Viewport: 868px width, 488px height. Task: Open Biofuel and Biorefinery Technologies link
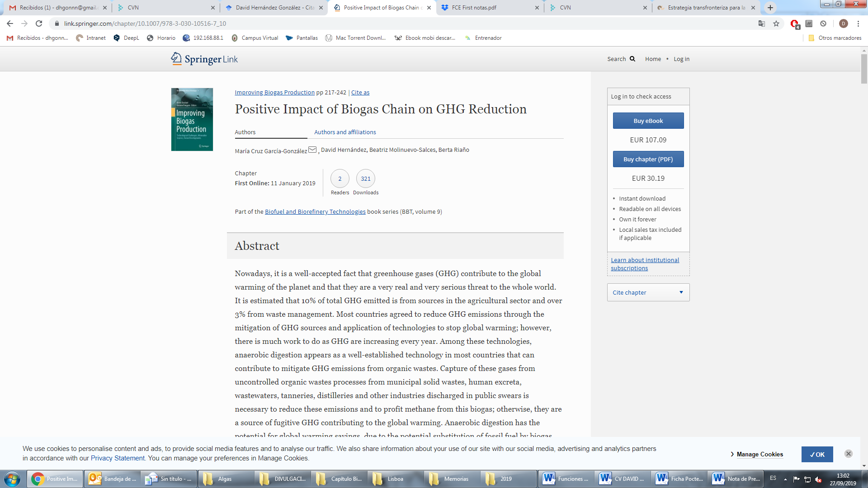coord(315,211)
